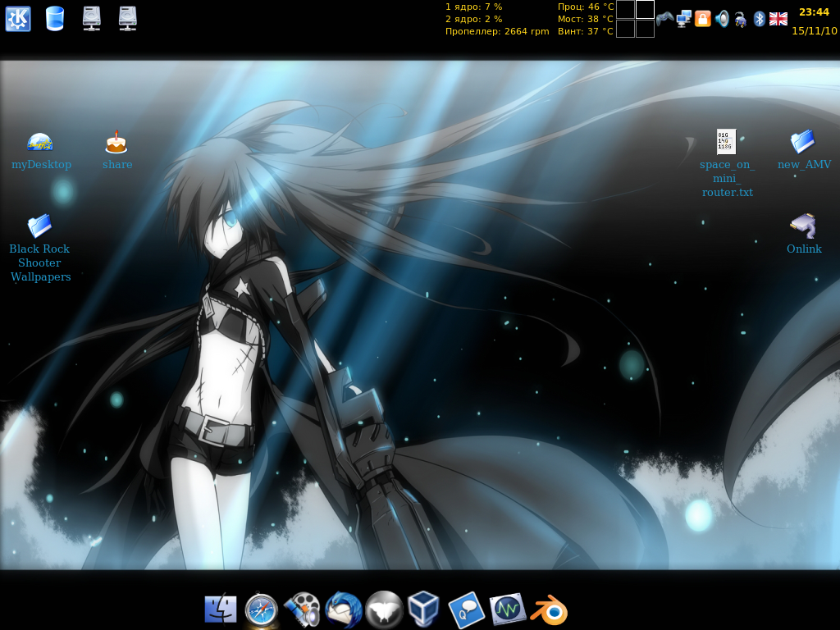Open the film reel media player in dock
This screenshot has width=840, height=630.
click(302, 609)
